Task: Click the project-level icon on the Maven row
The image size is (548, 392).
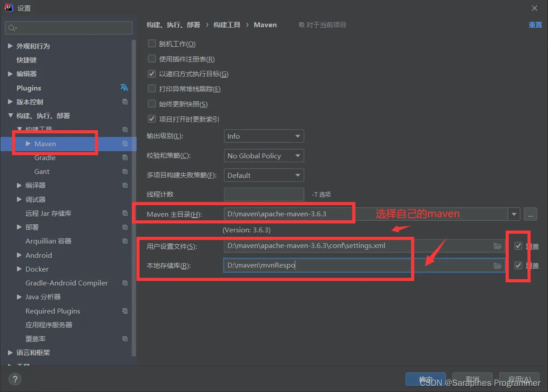Action: tap(125, 144)
